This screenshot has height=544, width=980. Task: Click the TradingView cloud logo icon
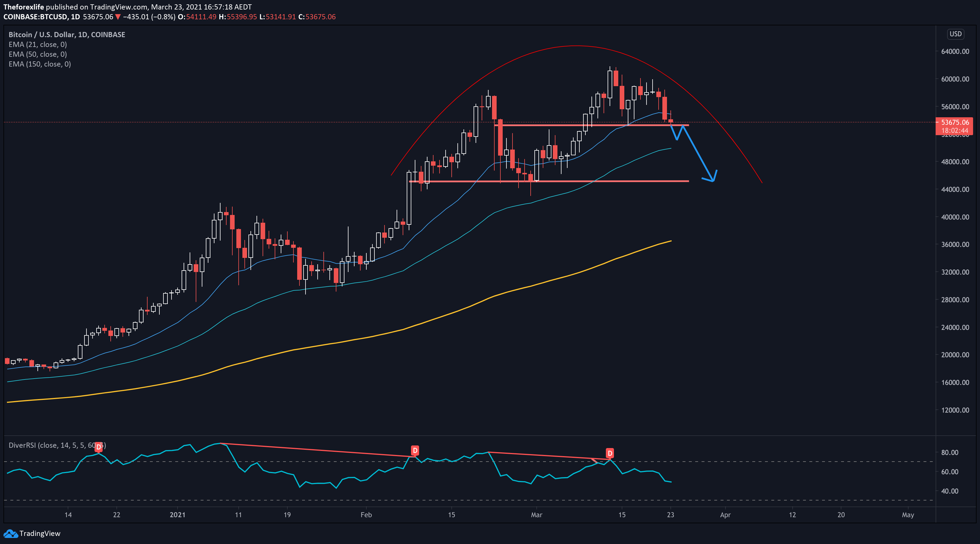tap(11, 533)
